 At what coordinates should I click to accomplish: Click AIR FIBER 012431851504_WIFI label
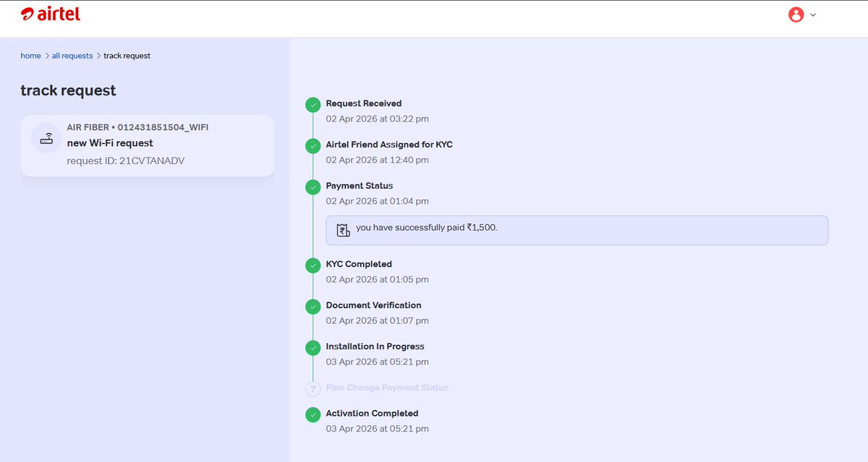pos(137,127)
